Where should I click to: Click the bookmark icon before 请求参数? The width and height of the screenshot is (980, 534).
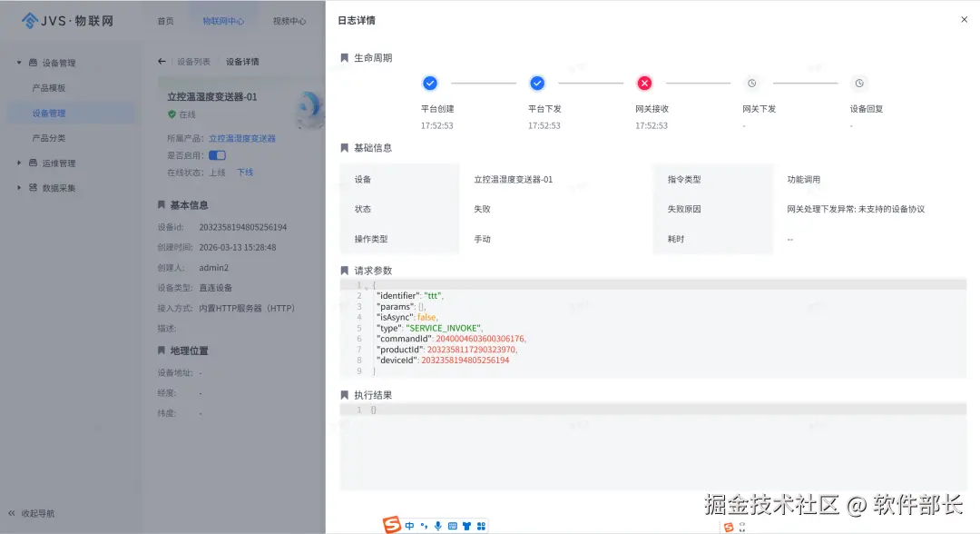[x=343, y=270]
